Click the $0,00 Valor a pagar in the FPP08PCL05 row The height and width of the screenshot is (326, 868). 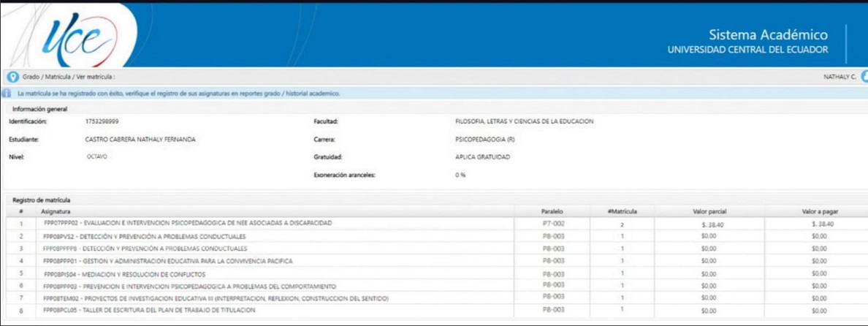[819, 311]
